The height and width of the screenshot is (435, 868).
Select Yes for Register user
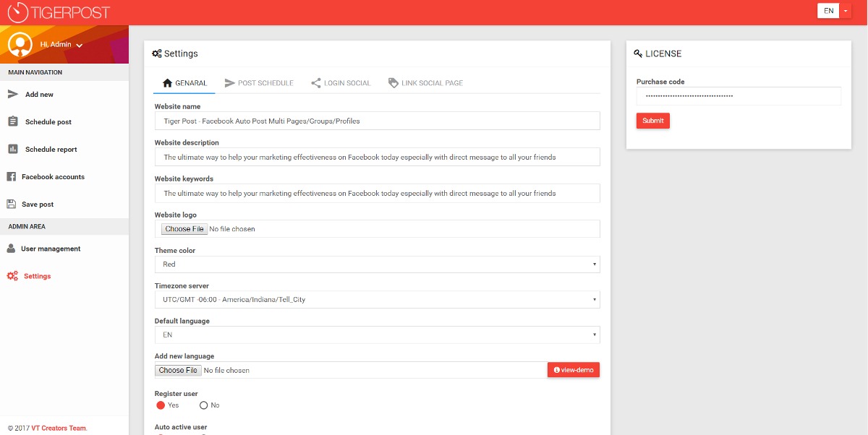(161, 405)
